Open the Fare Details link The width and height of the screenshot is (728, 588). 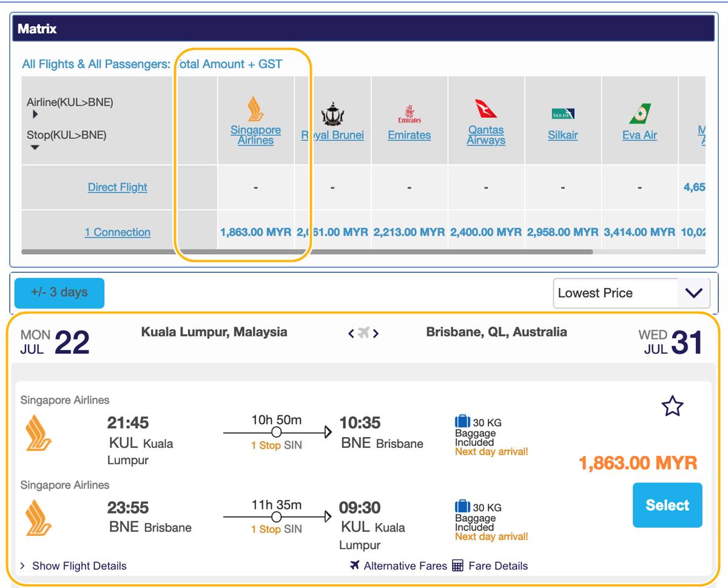point(498,566)
